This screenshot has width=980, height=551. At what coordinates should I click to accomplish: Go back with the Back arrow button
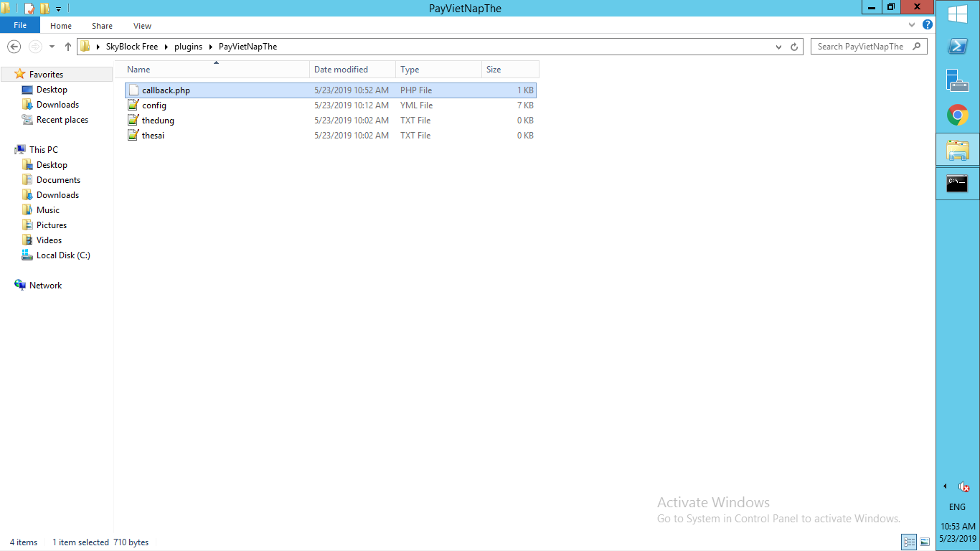tap(14, 47)
